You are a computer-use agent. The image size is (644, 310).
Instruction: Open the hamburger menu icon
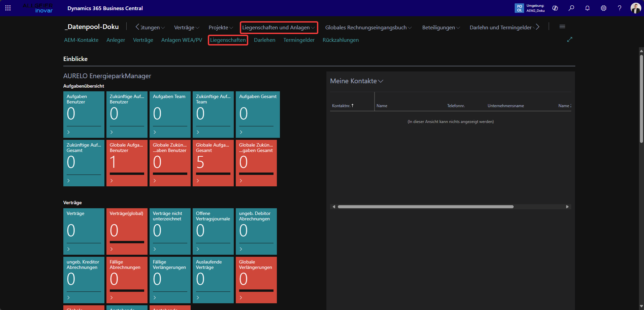[x=562, y=27]
